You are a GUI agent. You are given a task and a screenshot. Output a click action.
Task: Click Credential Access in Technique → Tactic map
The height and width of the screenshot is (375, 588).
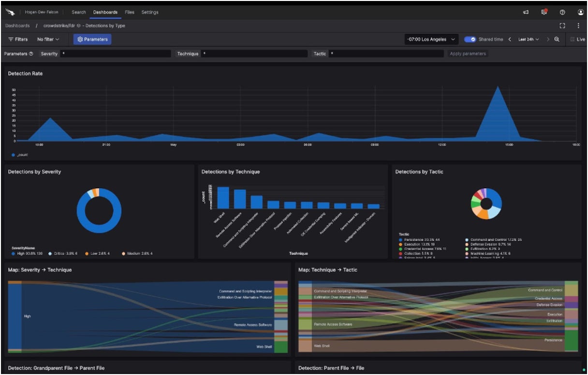pyautogui.click(x=571, y=299)
